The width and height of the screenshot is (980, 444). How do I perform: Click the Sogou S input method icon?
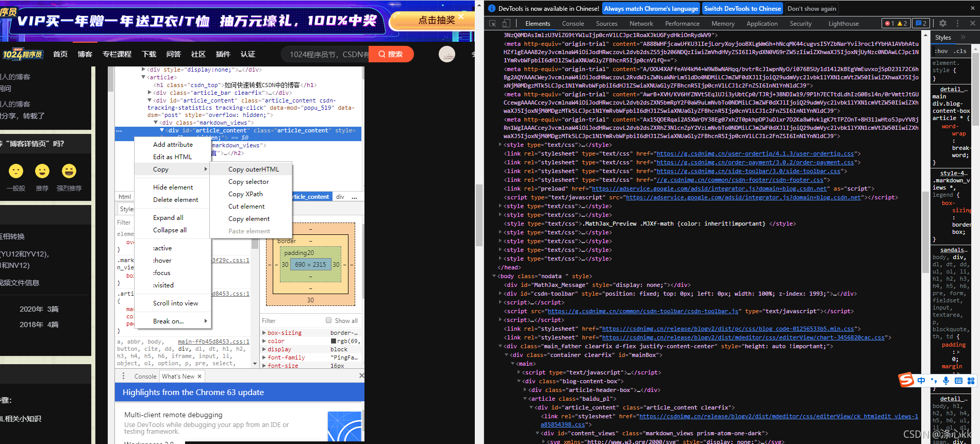click(906, 380)
